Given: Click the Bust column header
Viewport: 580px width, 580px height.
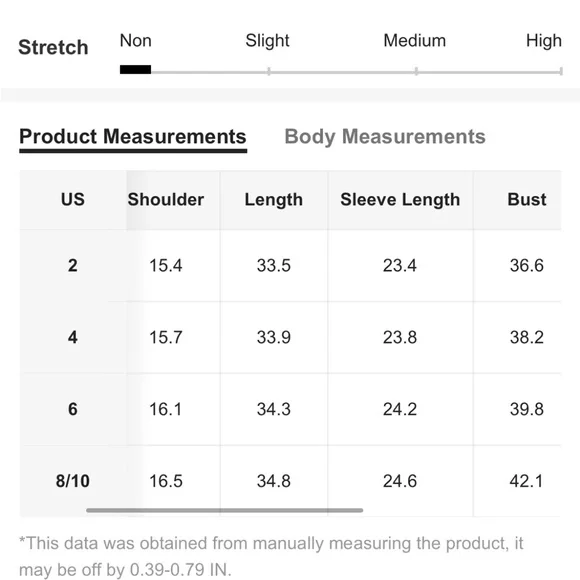Looking at the screenshot, I should [x=527, y=200].
